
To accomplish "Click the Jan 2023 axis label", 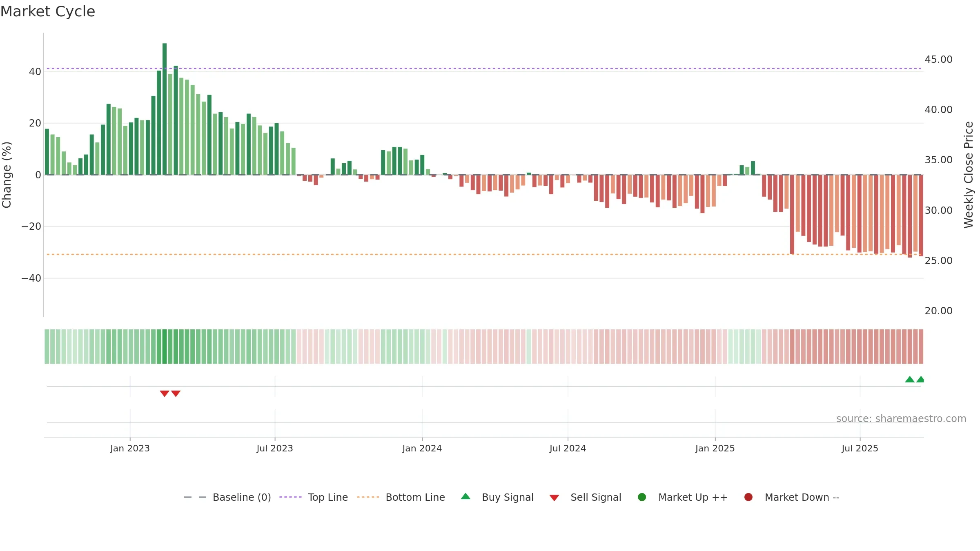I will (130, 449).
